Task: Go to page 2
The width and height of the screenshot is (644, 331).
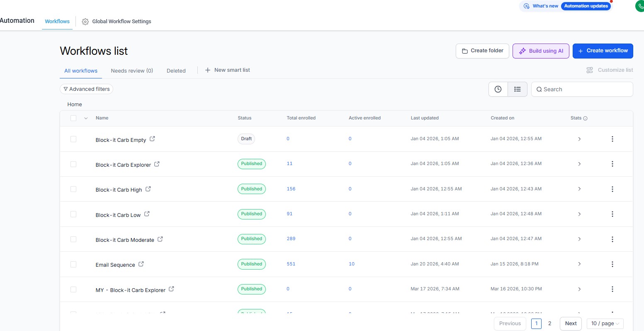Action: coord(550,324)
